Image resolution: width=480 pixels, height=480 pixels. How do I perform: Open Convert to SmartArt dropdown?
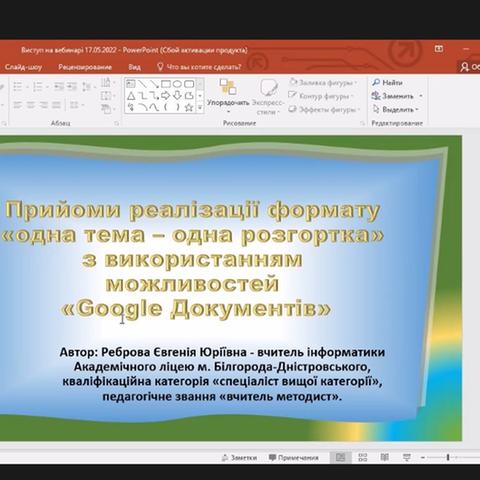tap(107, 109)
